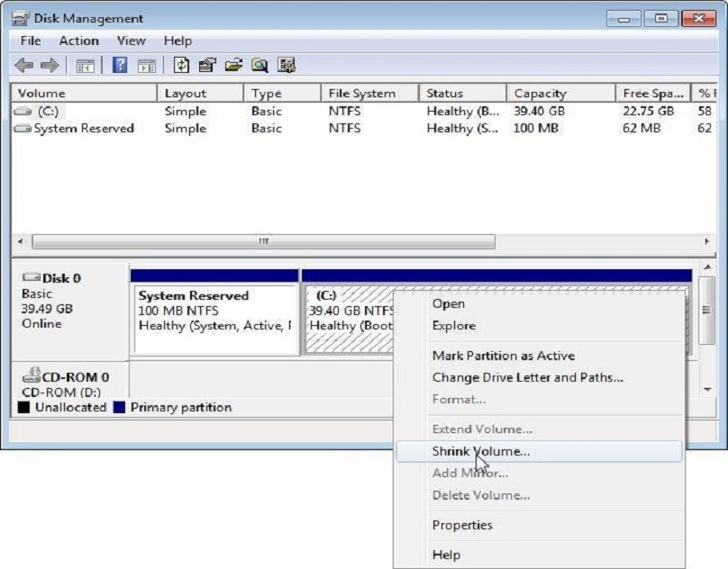Viewport: 728px width, 569px height.
Task: Click the horizontal scrollbar in volume list
Action: point(263,242)
